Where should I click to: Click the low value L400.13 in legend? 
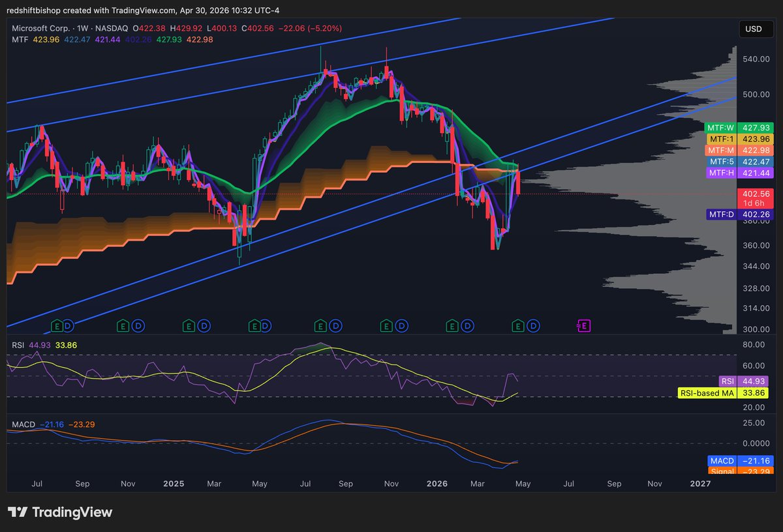tap(222, 29)
